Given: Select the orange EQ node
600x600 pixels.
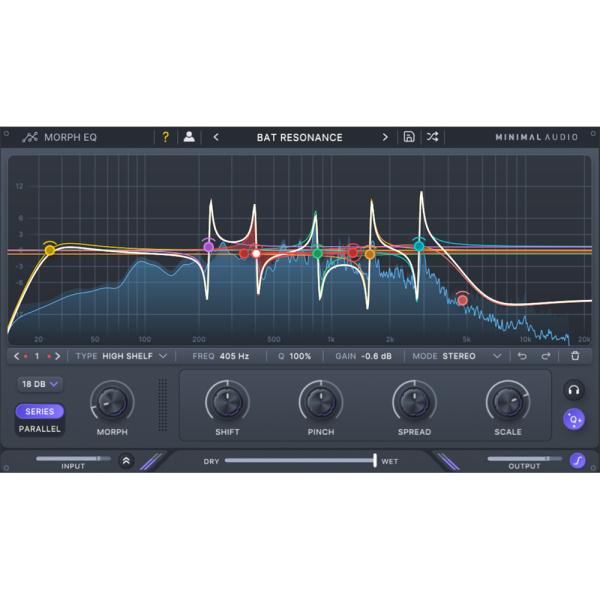Looking at the screenshot, I should [370, 254].
